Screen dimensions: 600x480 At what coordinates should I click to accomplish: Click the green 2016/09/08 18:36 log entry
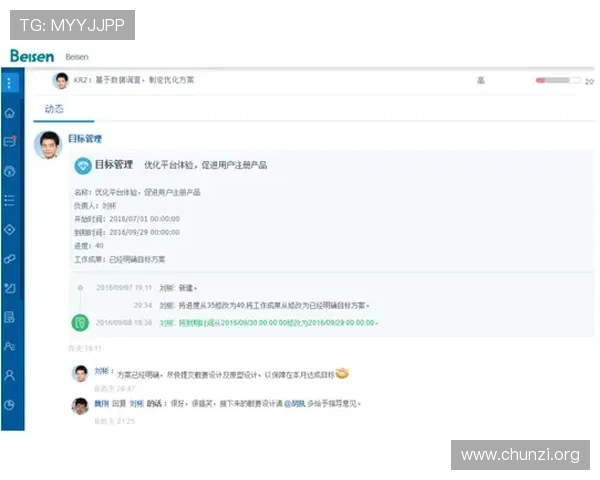[237, 323]
